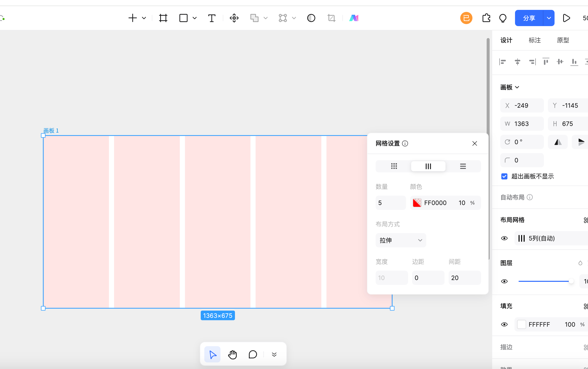
Task: Click the orange user avatar
Action: [x=466, y=18]
